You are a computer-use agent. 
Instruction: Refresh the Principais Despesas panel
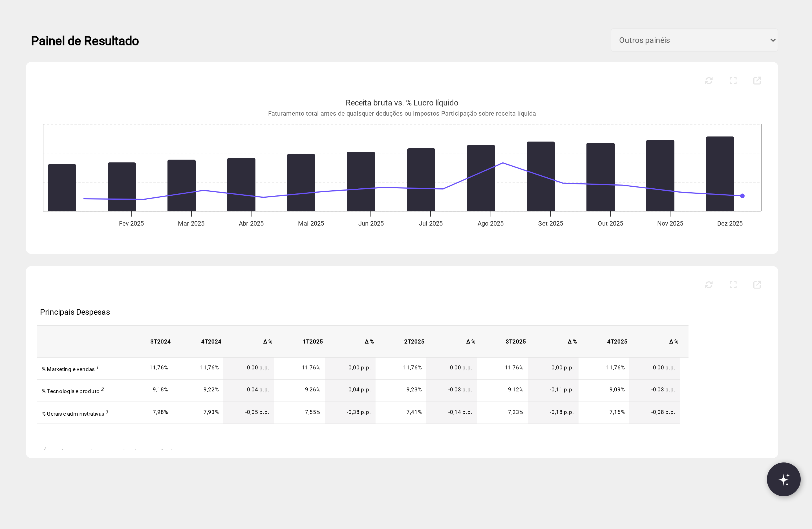(709, 285)
